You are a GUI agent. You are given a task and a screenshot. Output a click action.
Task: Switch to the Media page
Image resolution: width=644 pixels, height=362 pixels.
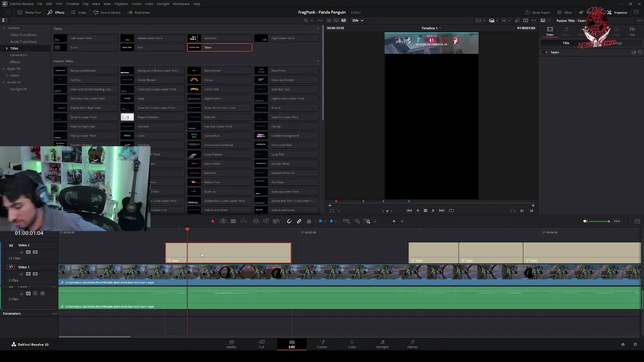(x=231, y=344)
